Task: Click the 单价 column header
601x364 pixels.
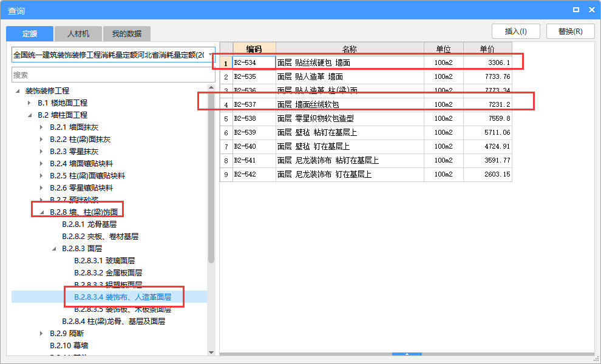Action: 487,49
